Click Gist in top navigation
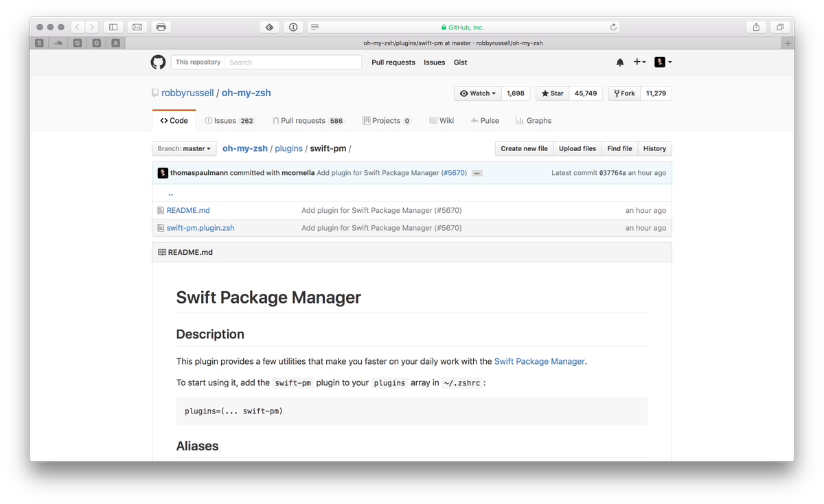Viewport: 824px width, 504px height. 461,62
